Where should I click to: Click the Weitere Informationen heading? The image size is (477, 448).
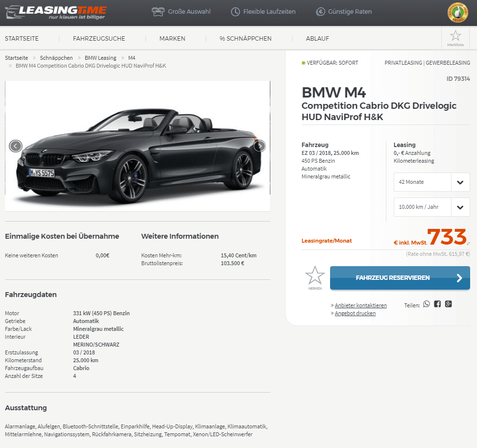click(180, 236)
